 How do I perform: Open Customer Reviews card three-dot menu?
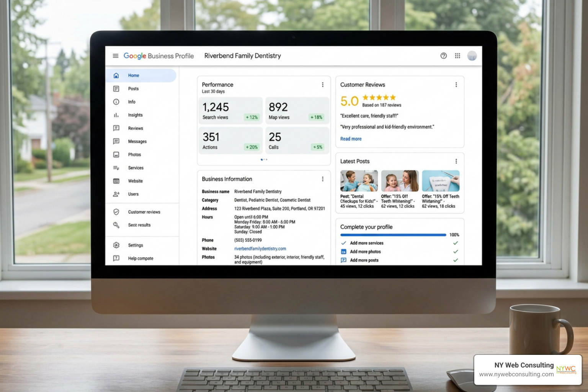[456, 85]
